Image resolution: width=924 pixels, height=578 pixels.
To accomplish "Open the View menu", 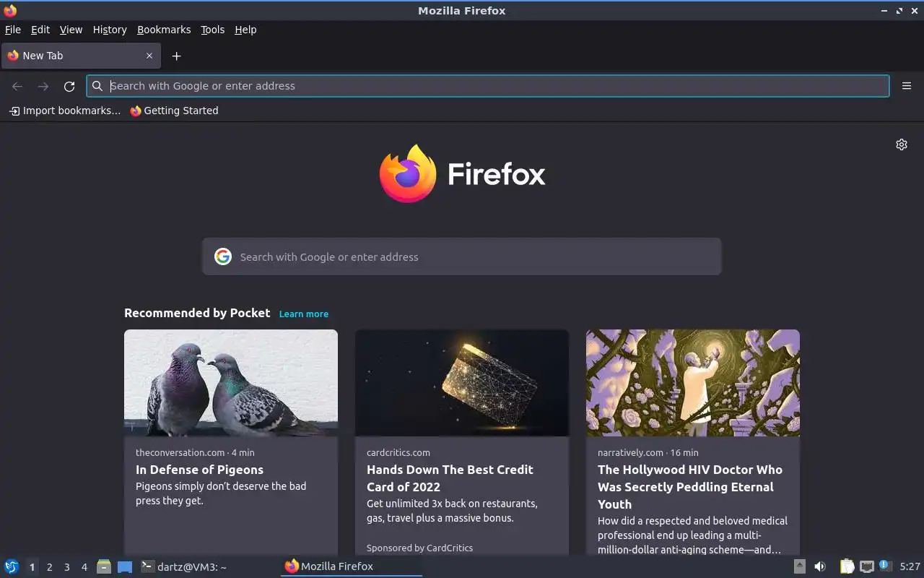I will click(71, 30).
